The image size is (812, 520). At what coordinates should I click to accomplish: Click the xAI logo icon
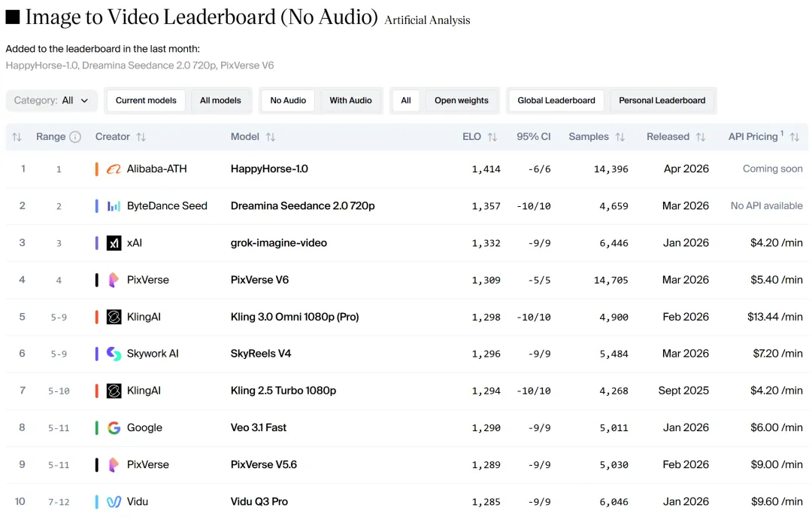tap(114, 242)
